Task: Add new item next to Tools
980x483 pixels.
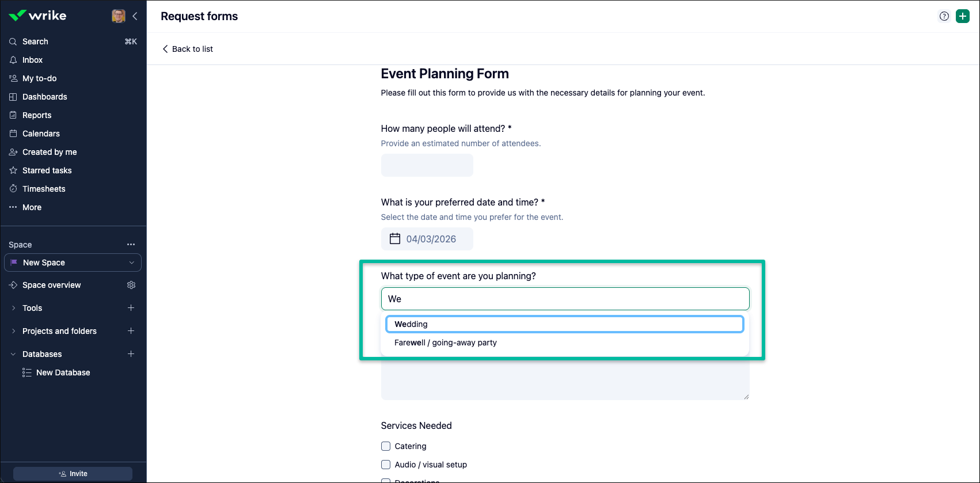Action: (x=131, y=308)
